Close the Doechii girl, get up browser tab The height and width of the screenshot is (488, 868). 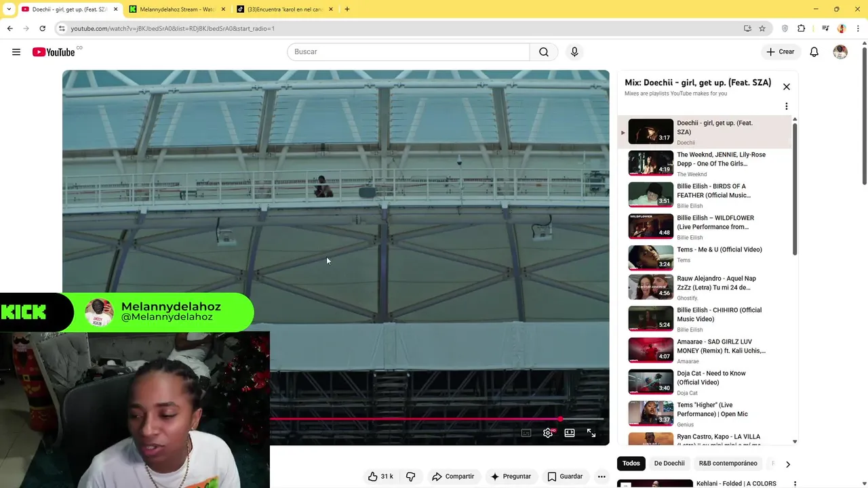point(115,9)
